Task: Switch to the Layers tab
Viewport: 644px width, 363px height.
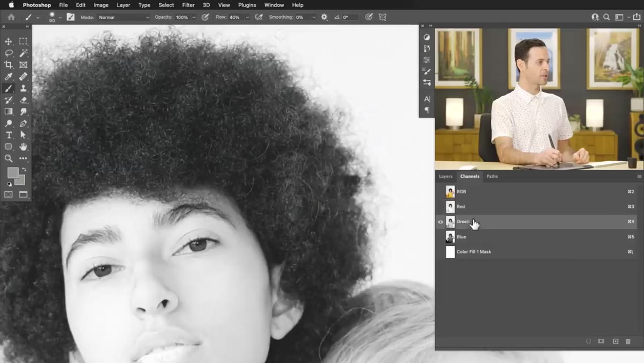Action: [x=446, y=176]
